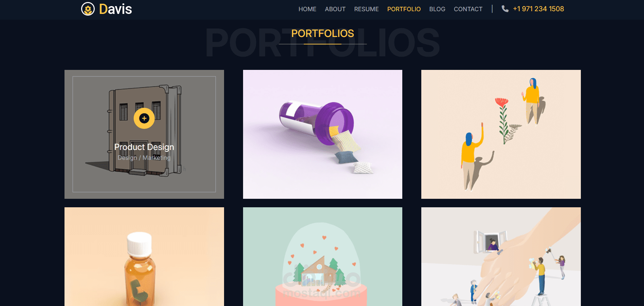Navigate to the Blog page
Viewport: 644px width, 306px height.
(437, 9)
